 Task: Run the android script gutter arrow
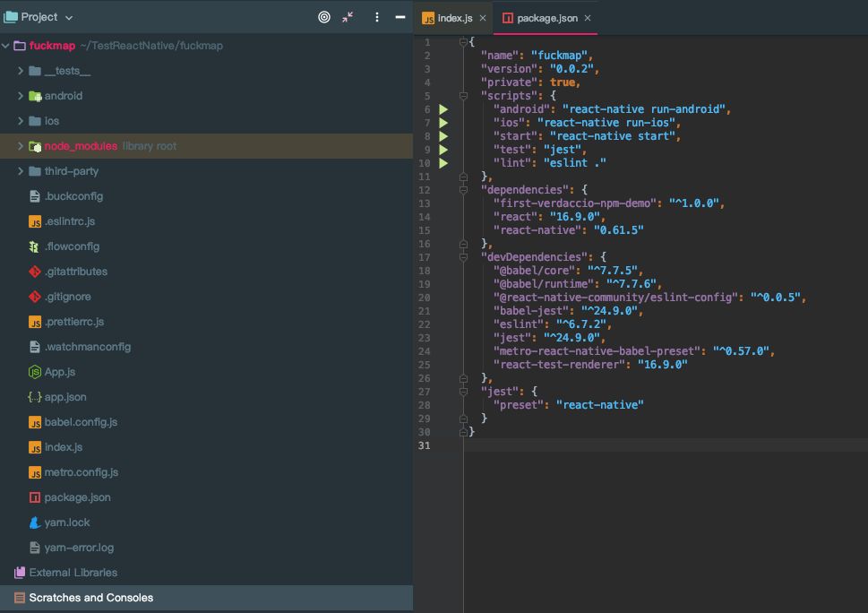443,109
